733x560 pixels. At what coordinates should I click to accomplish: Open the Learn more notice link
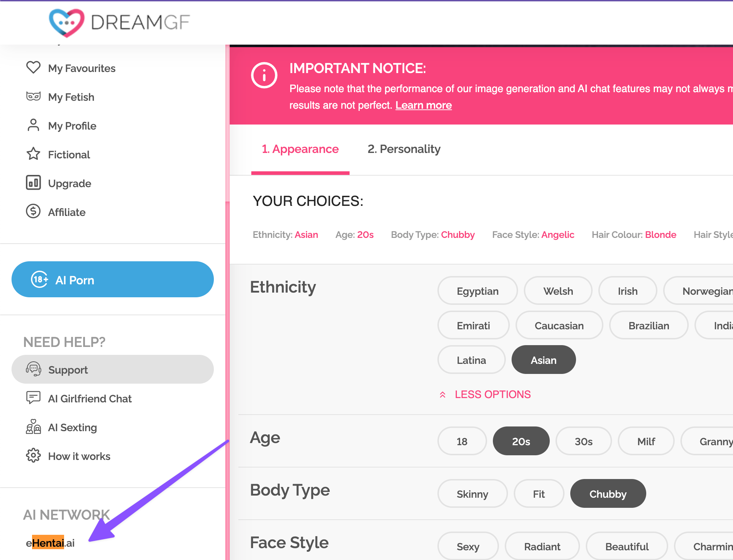coord(423,105)
